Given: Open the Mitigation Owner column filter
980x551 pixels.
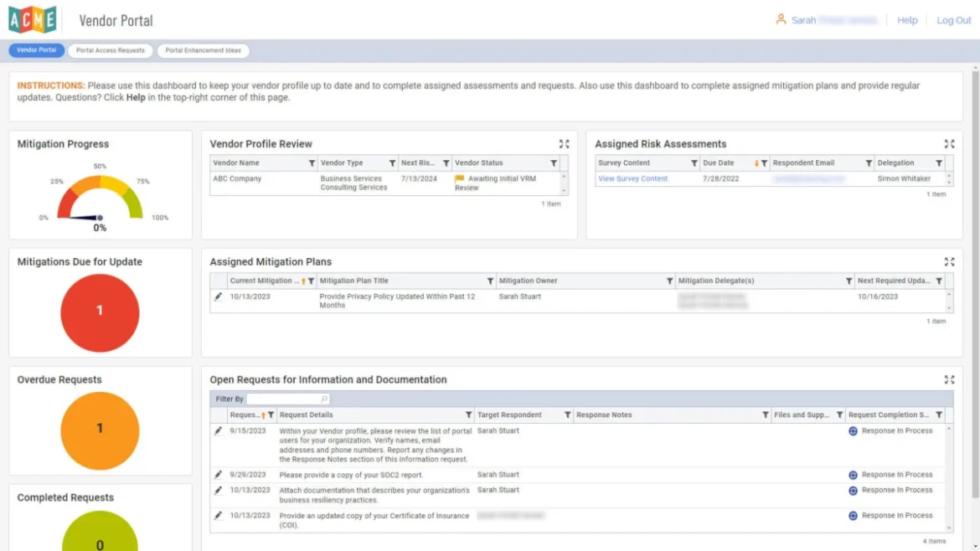Looking at the screenshot, I should tap(669, 281).
